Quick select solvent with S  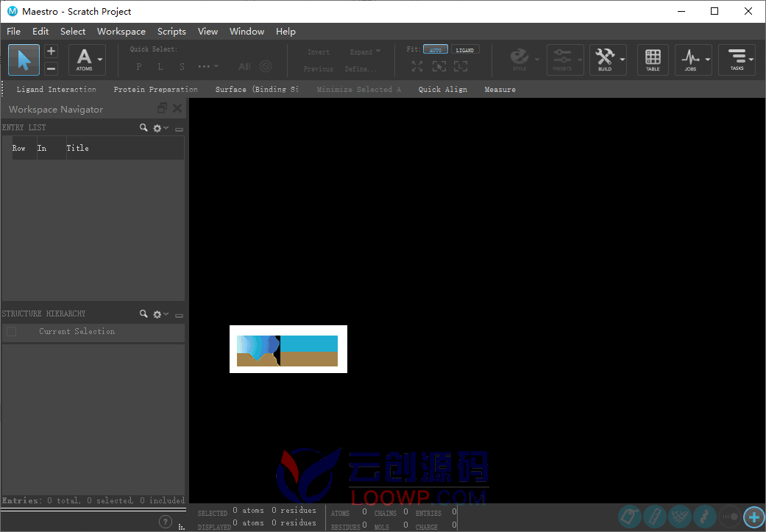click(182, 66)
